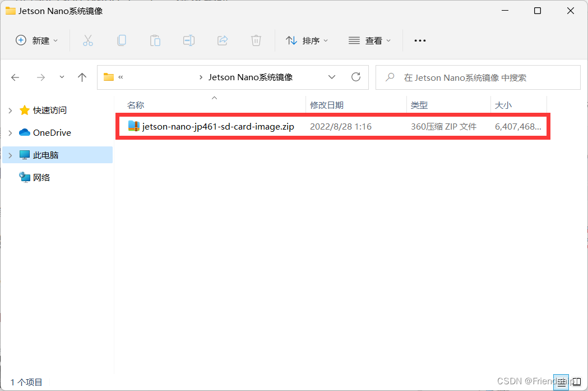
Task: Switch to details view layout
Action: click(562, 383)
